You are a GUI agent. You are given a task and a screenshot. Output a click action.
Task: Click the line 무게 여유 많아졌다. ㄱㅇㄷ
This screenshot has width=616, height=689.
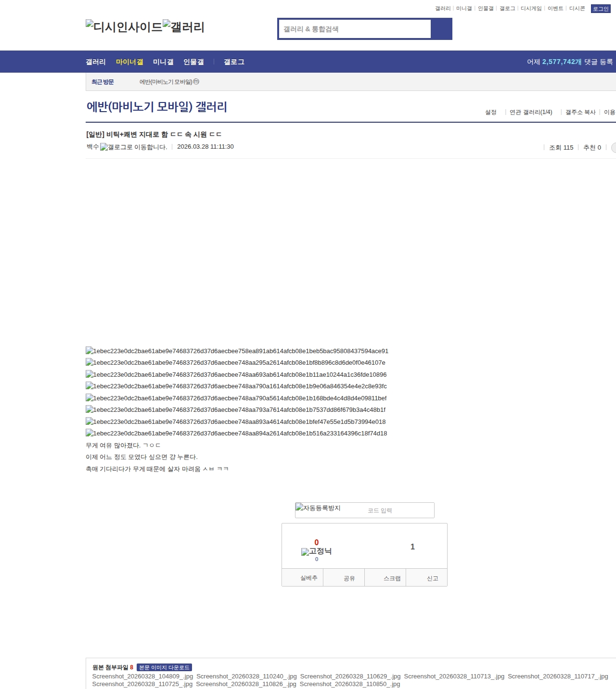[x=123, y=446]
